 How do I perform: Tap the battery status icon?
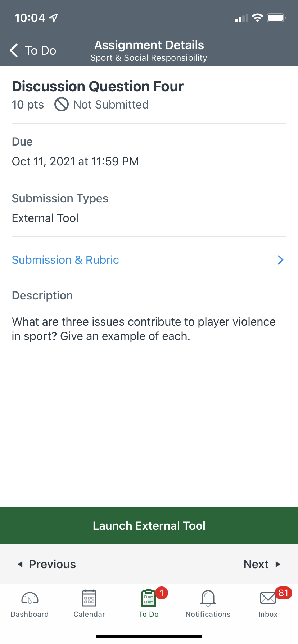276,18
